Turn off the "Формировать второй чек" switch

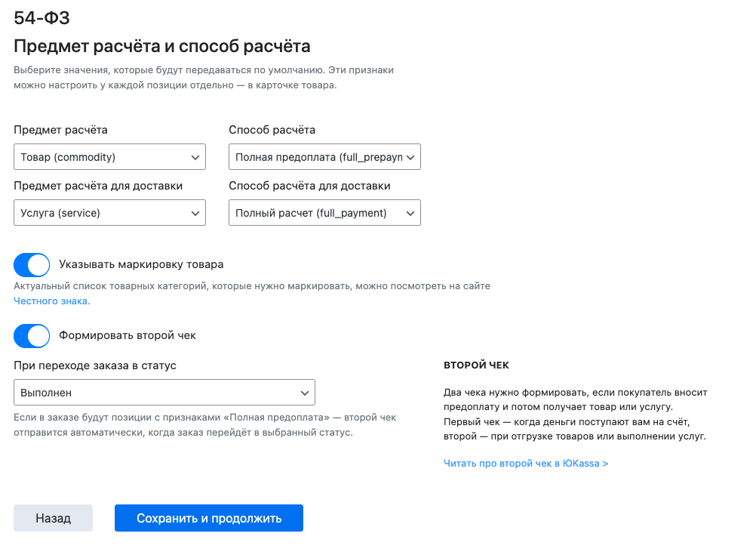click(32, 336)
